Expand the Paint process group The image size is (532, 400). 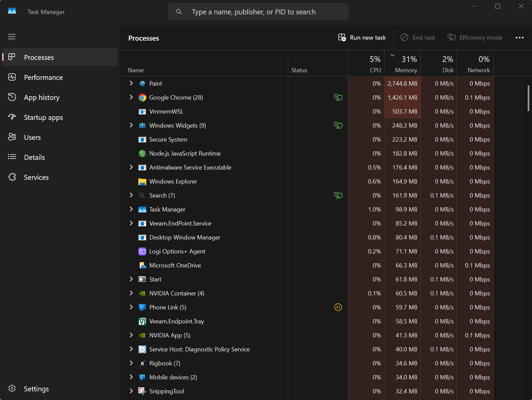point(131,83)
